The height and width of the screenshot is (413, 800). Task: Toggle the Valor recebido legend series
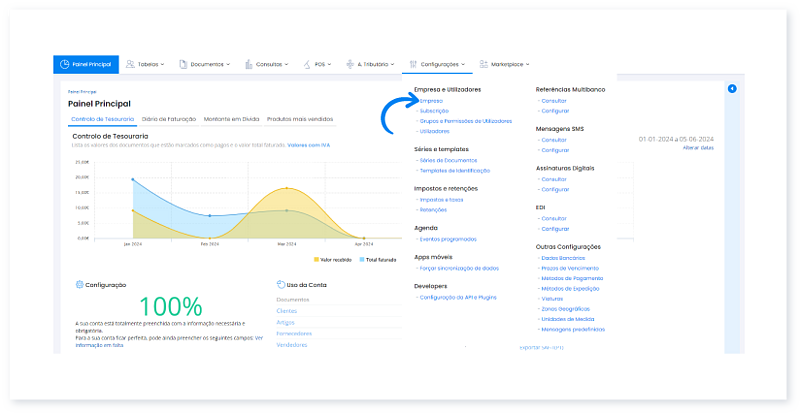click(x=333, y=259)
